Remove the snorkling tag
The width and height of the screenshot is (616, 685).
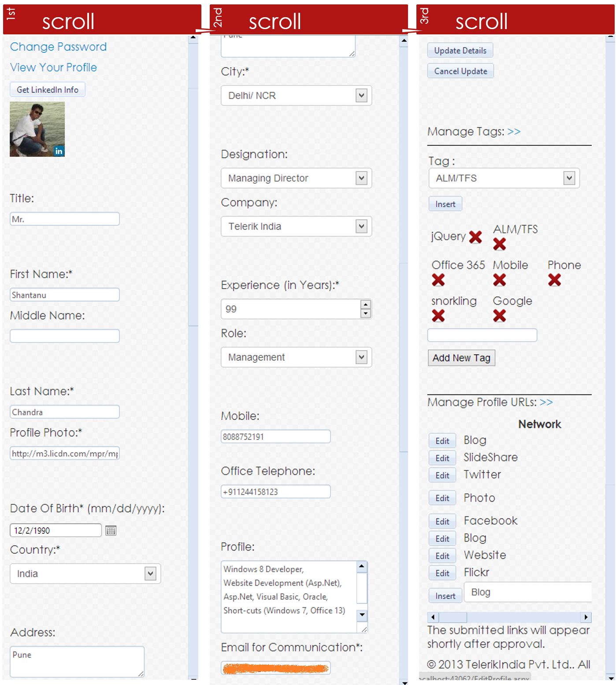(438, 316)
